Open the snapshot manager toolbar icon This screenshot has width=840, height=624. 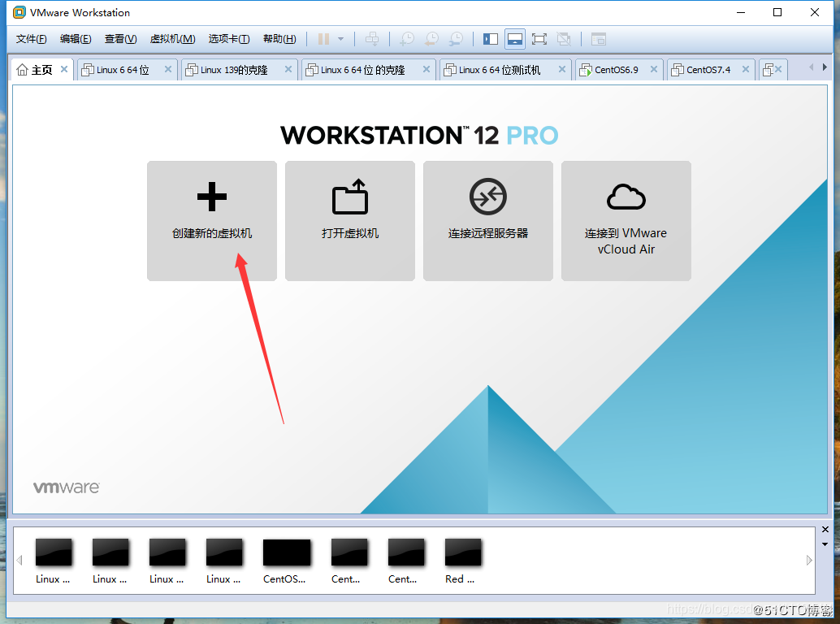click(x=456, y=38)
